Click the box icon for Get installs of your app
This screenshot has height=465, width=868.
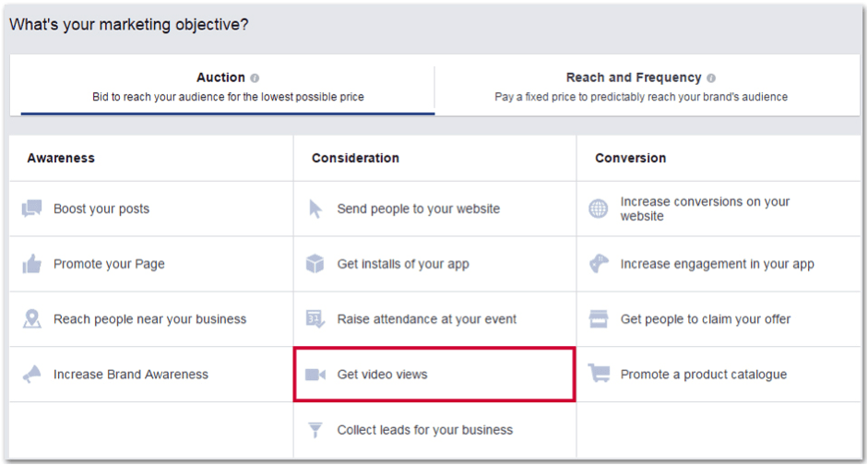[315, 264]
